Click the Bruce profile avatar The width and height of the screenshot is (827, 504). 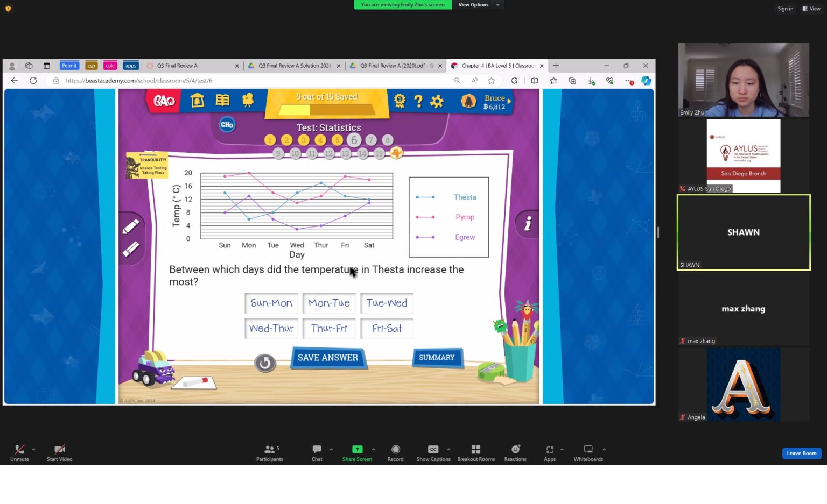[x=468, y=101]
